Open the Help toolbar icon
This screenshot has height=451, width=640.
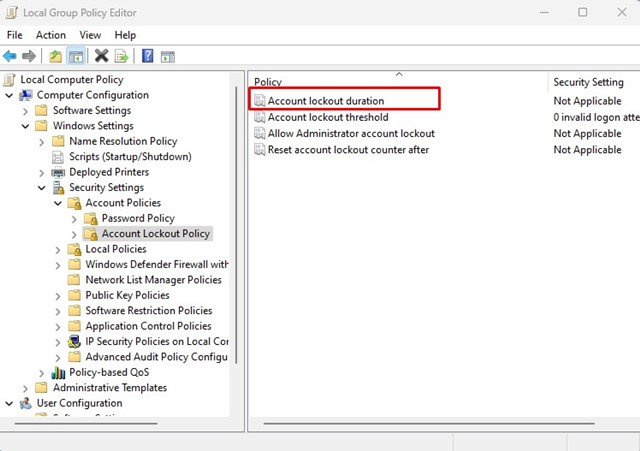148,56
